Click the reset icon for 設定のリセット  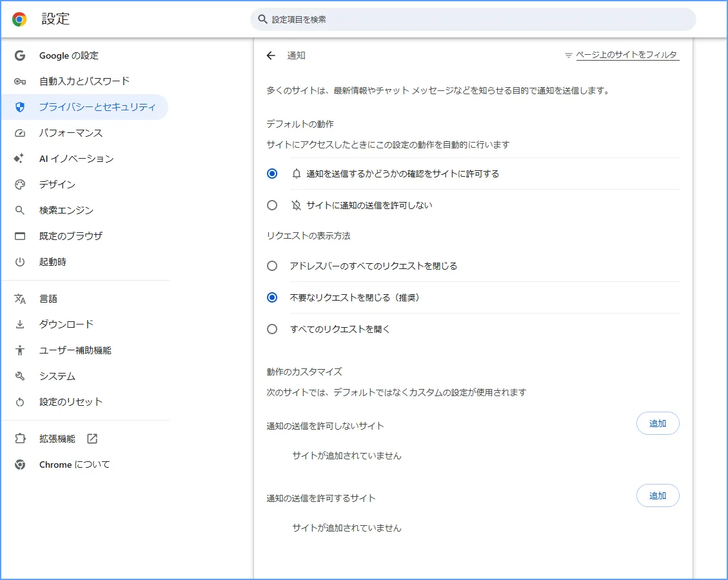pyautogui.click(x=20, y=402)
